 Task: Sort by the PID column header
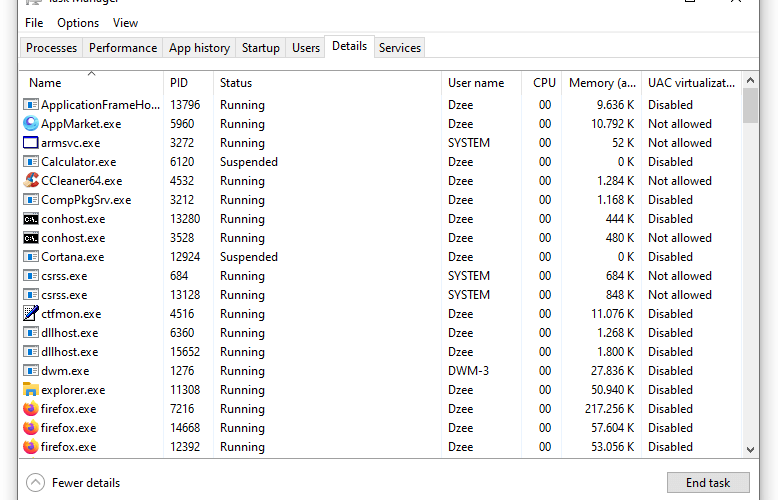(x=188, y=83)
